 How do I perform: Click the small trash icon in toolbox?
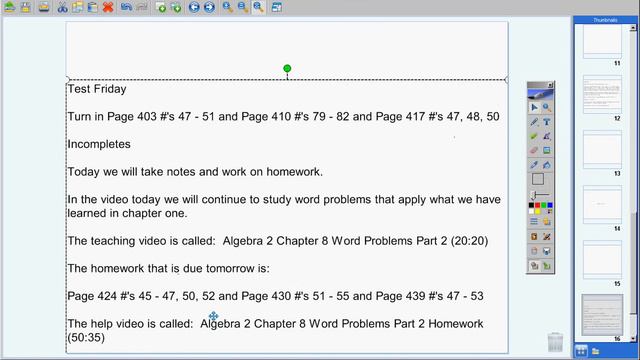tap(534, 251)
